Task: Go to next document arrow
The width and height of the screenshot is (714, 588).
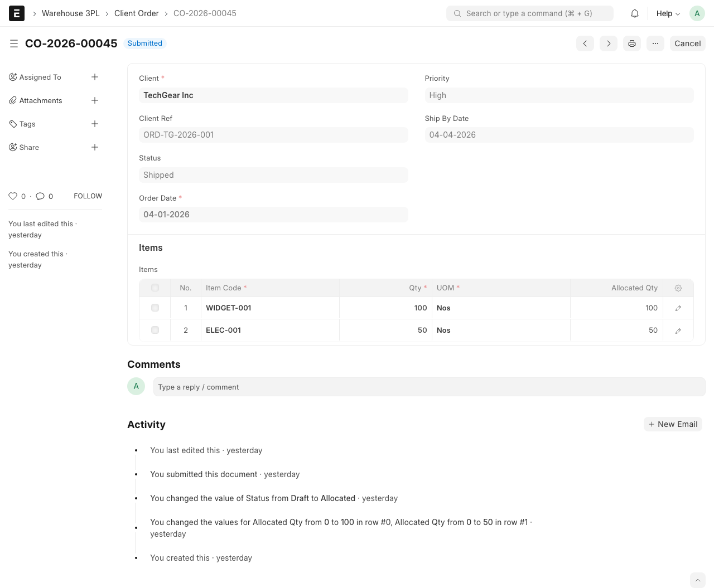Action: (609, 43)
